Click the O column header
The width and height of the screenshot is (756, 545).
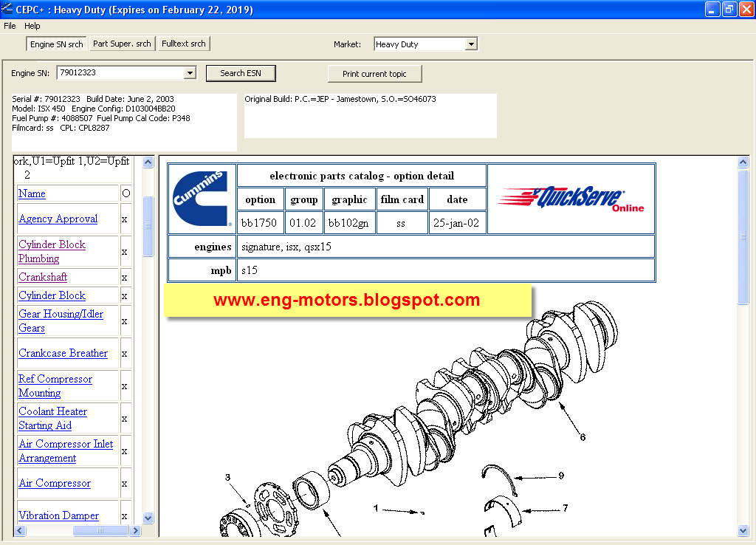126,193
